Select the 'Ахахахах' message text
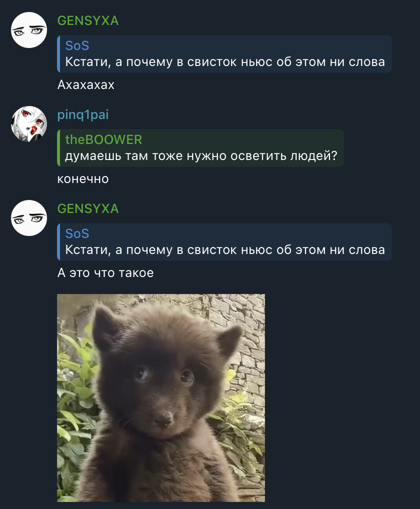The width and height of the screenshot is (420, 509). pyautogui.click(x=85, y=85)
